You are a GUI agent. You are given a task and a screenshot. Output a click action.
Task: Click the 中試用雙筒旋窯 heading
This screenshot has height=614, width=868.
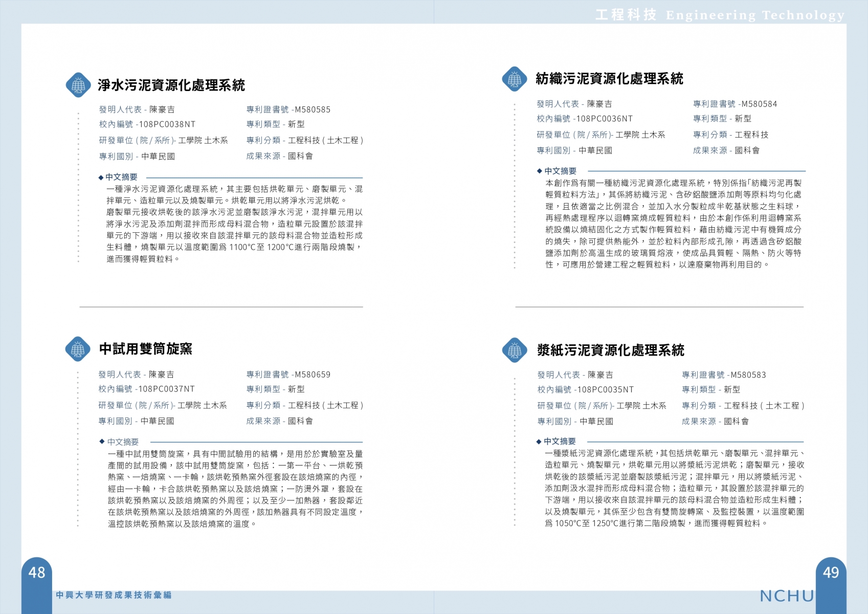click(146, 349)
